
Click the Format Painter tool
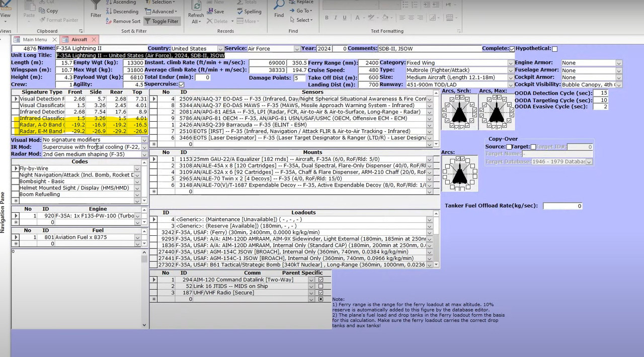(58, 20)
